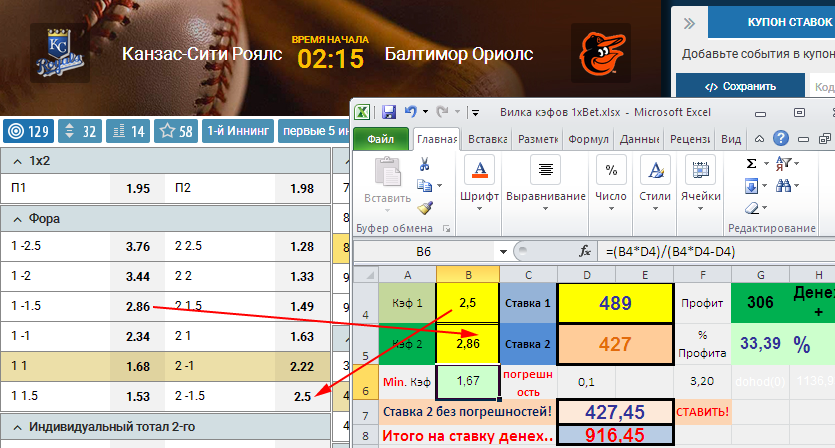Select handicap 1 -1.5 odds 2.86
Screen dimensions: 835x448
[138, 306]
